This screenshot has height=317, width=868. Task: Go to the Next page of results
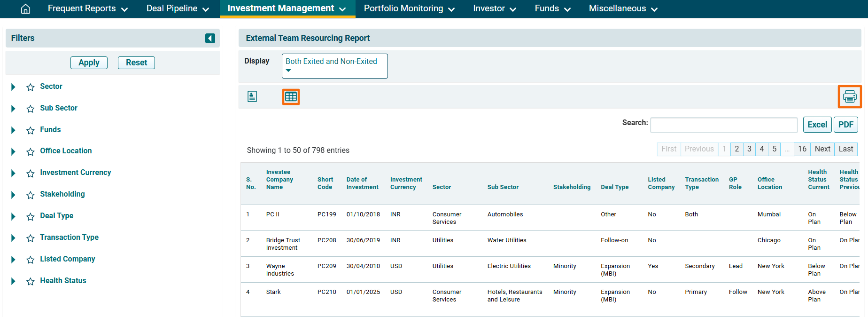point(822,149)
